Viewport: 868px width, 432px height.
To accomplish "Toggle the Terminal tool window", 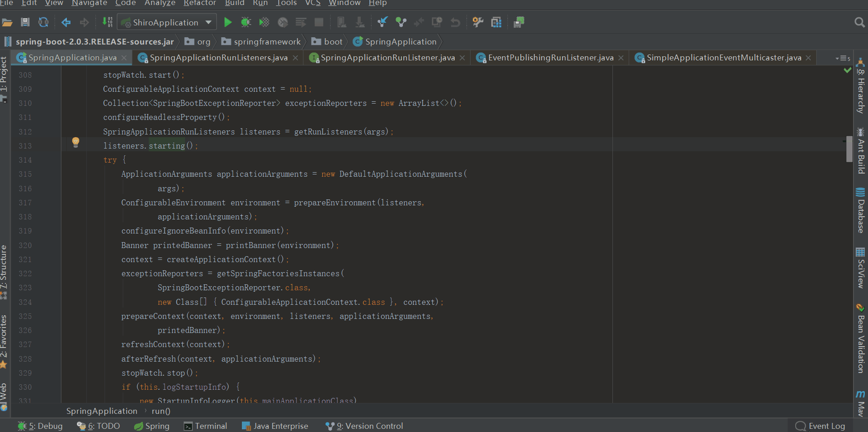I will (205, 426).
